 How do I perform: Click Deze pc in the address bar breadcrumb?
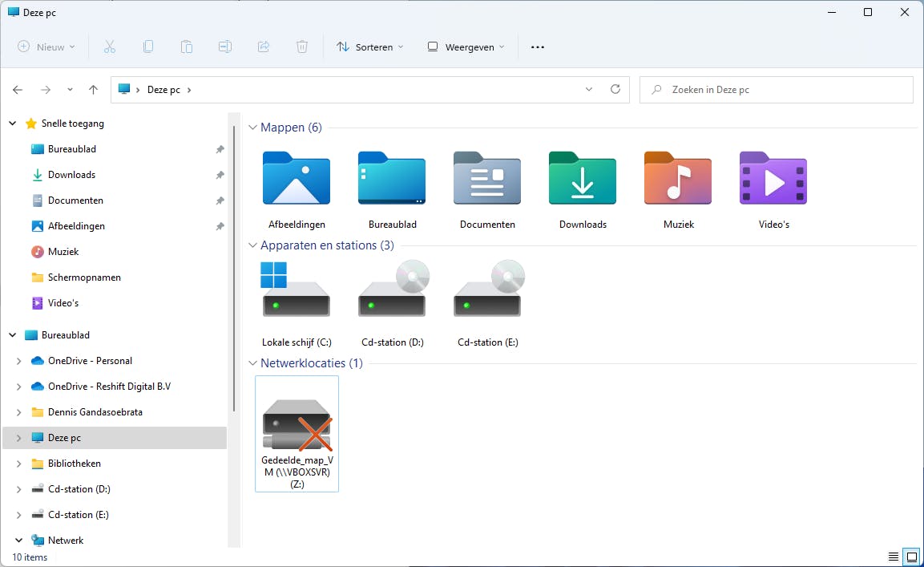(x=163, y=90)
